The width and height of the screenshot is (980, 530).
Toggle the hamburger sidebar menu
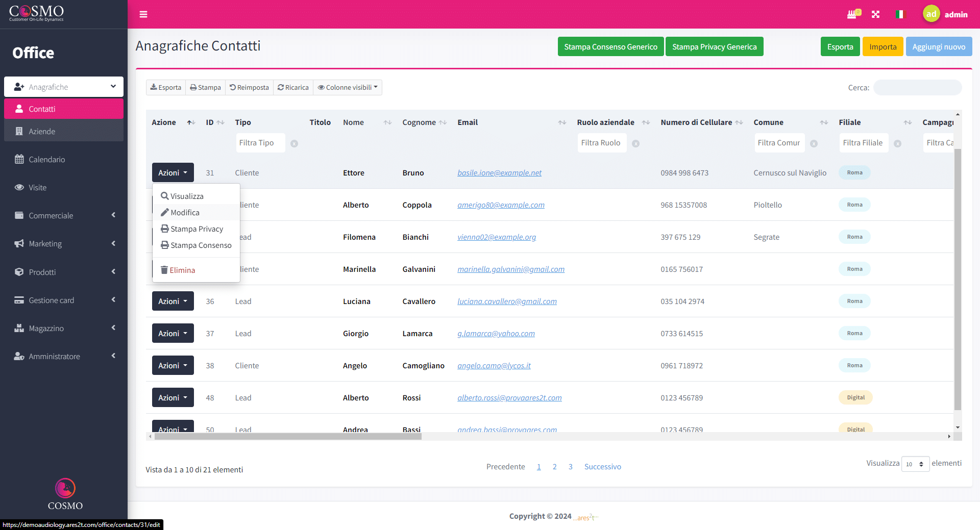(143, 14)
